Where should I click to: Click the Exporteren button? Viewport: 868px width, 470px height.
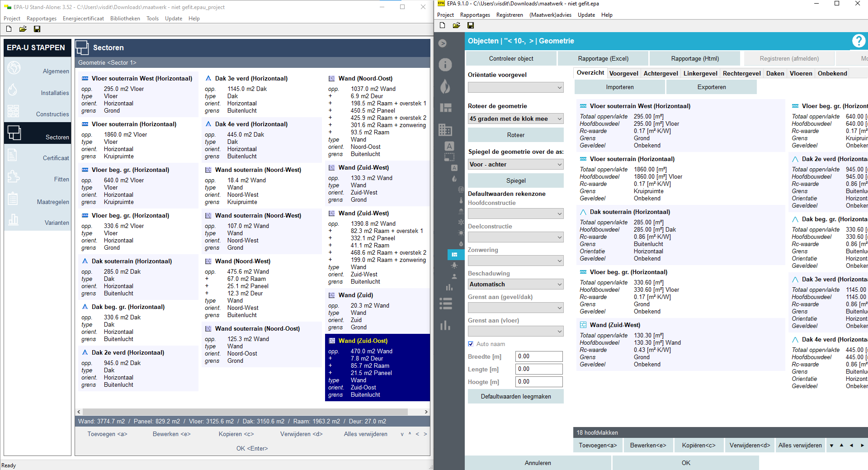712,87
